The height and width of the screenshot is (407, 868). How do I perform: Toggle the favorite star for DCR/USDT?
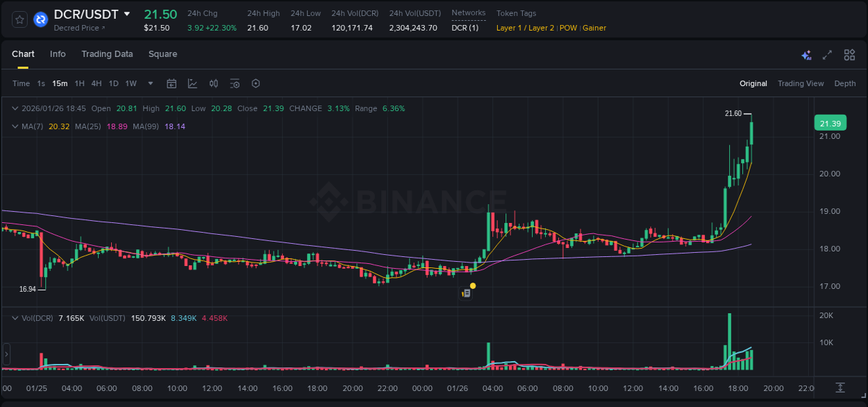click(19, 19)
